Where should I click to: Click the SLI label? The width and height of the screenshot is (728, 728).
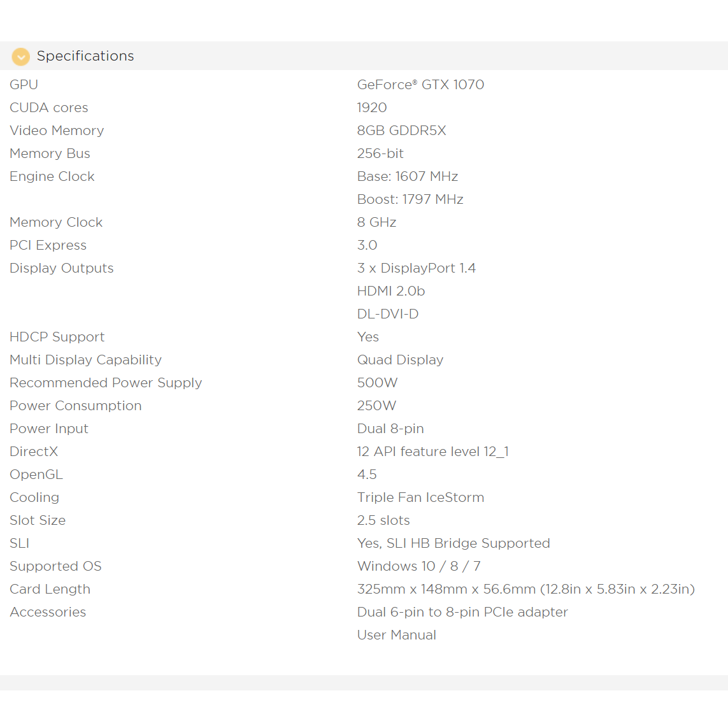click(20, 543)
